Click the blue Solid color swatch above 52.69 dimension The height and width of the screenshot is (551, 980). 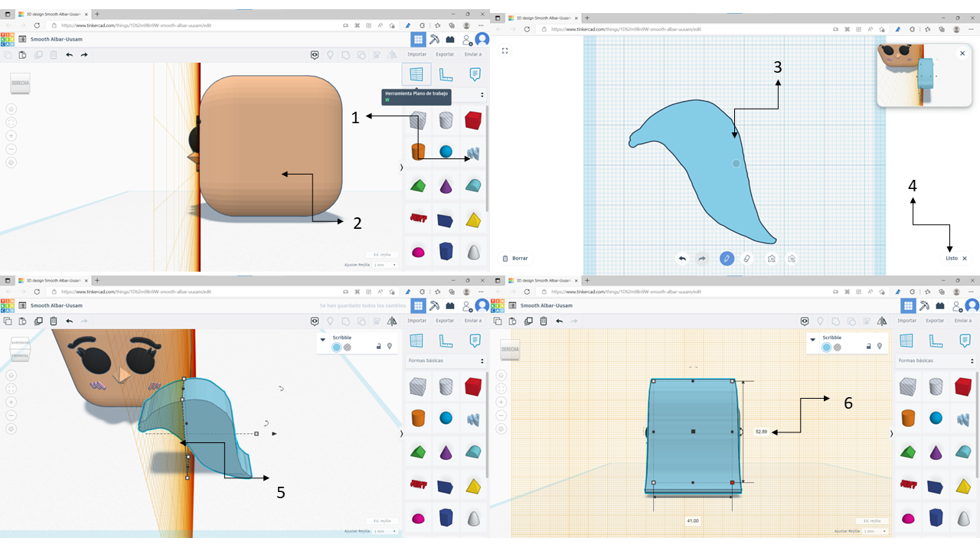coord(826,347)
